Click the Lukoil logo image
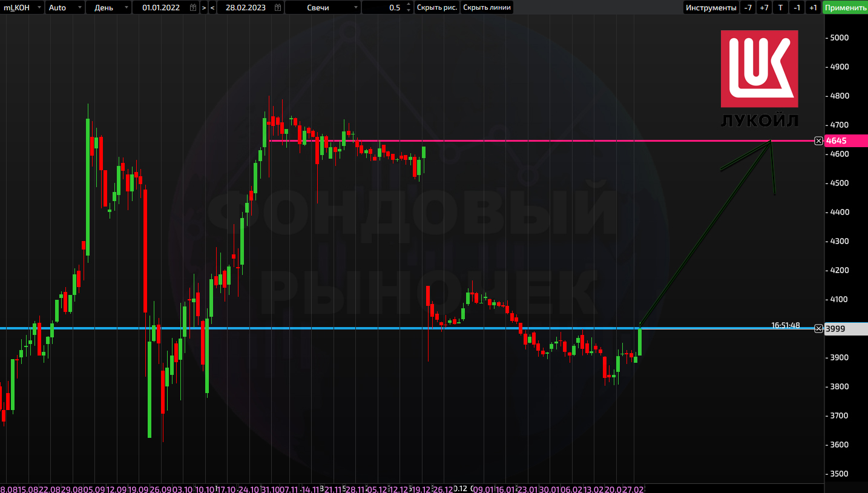Viewport: 868px width, 493px height. coord(759,79)
